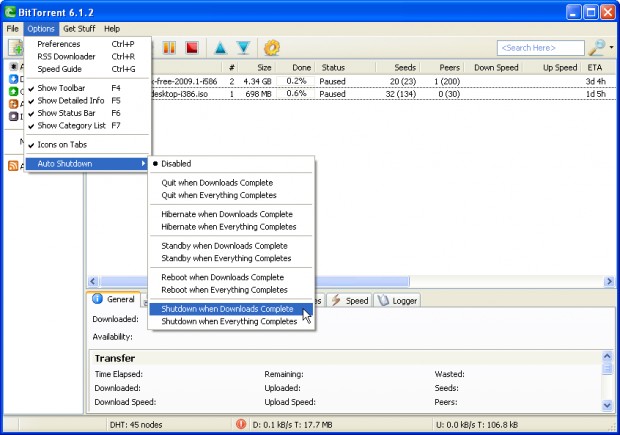The width and height of the screenshot is (620, 435).
Task: Click the search magnifier icon
Action: coord(597,47)
